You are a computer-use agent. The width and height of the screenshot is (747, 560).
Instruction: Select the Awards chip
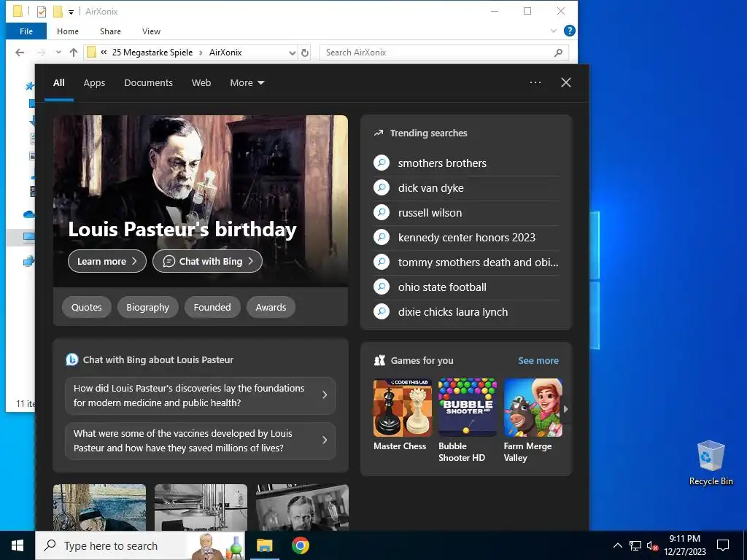coord(271,307)
